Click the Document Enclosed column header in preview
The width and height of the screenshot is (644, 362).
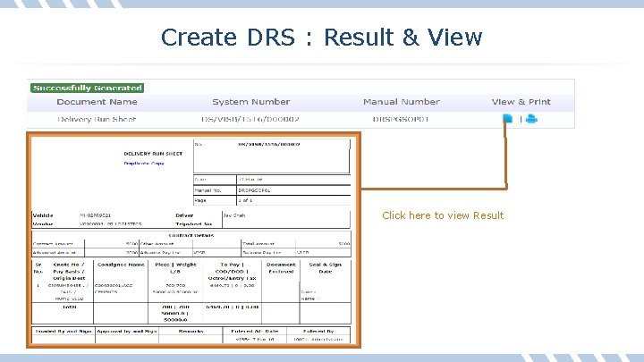(281, 268)
